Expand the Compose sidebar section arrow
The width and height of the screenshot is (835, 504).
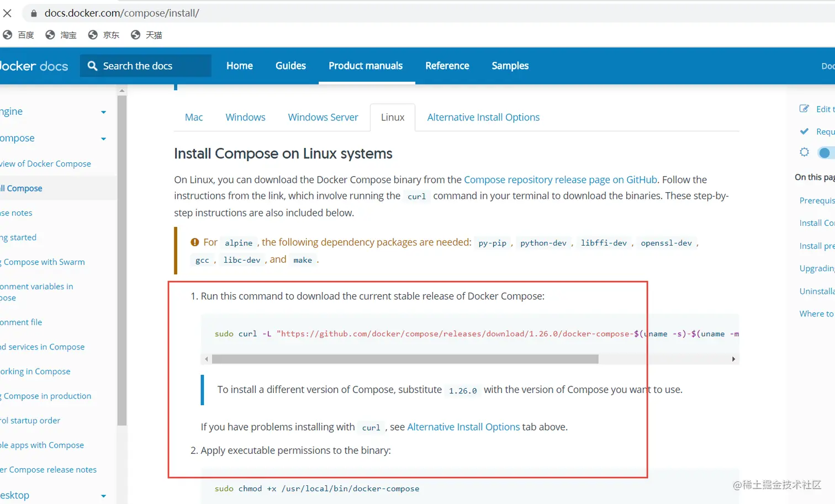point(103,139)
